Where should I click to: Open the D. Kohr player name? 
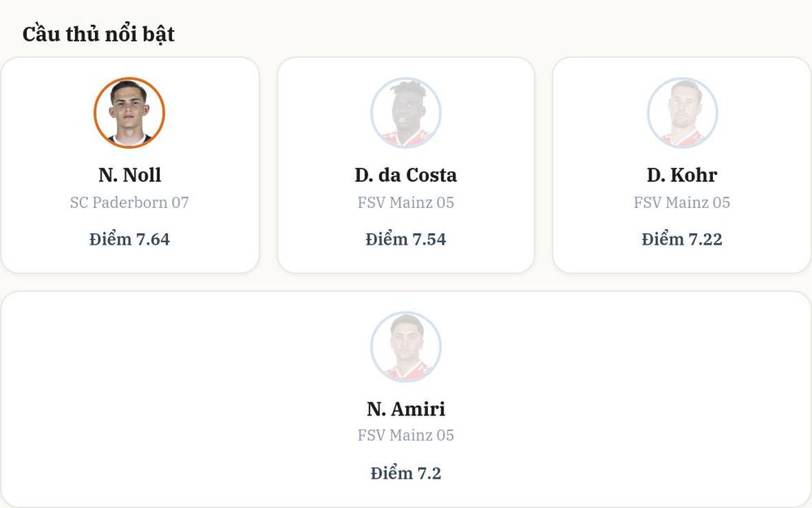(x=682, y=176)
